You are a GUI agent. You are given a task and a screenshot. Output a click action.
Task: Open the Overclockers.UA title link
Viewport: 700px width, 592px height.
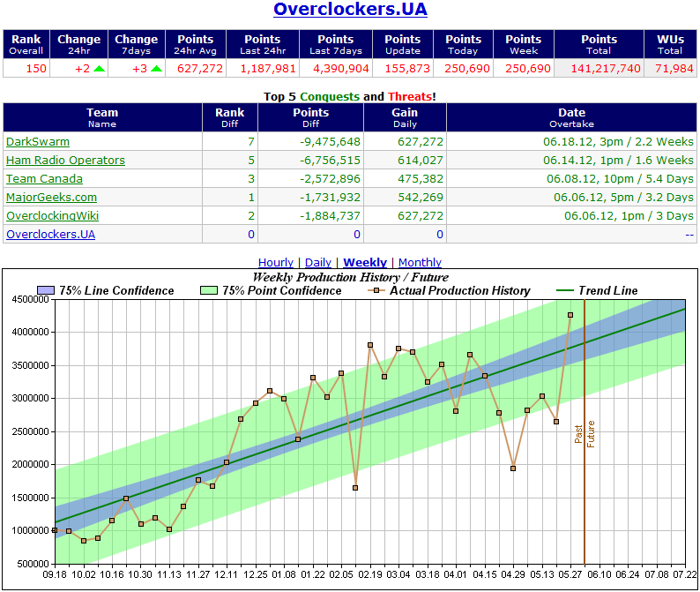coord(350,9)
